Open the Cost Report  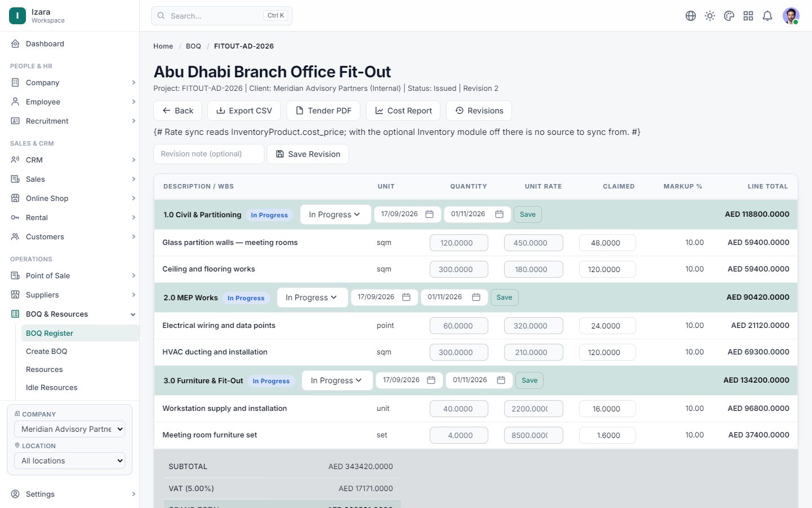[403, 111]
